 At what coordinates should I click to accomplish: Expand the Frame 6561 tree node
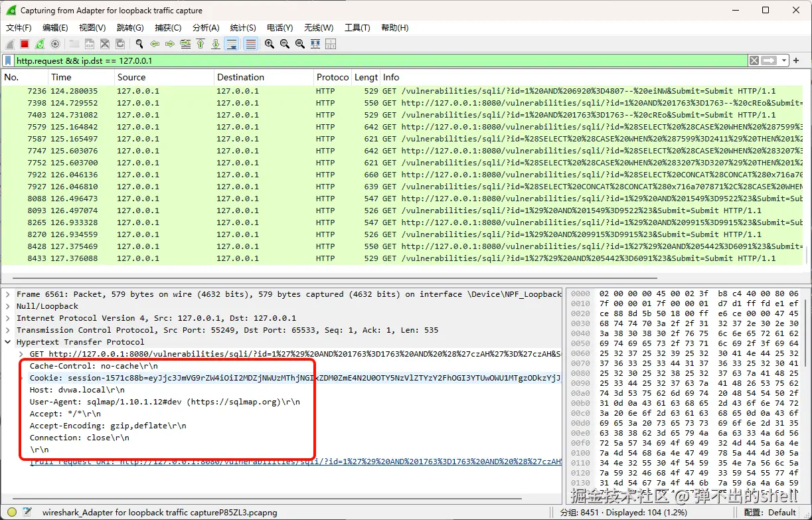[x=8, y=294]
